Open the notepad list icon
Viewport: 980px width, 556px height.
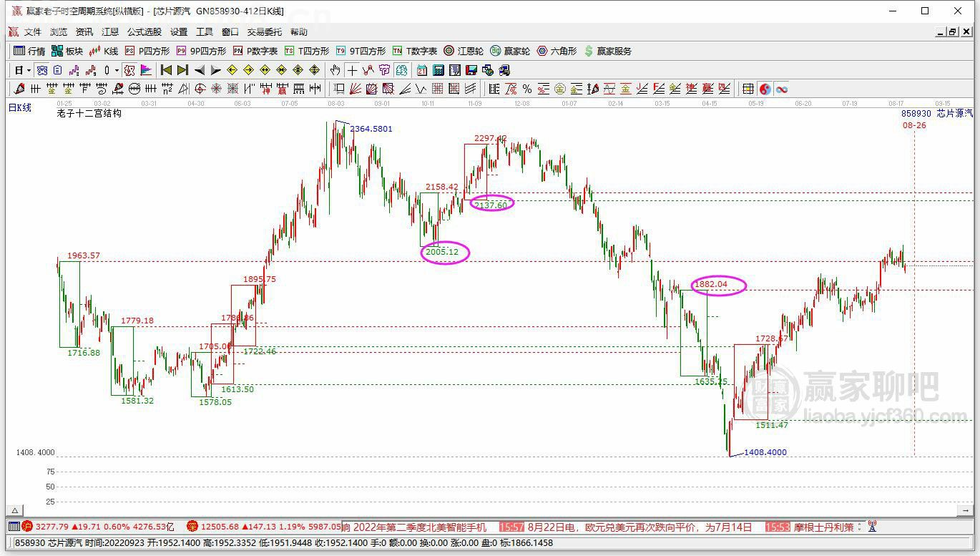tap(455, 70)
